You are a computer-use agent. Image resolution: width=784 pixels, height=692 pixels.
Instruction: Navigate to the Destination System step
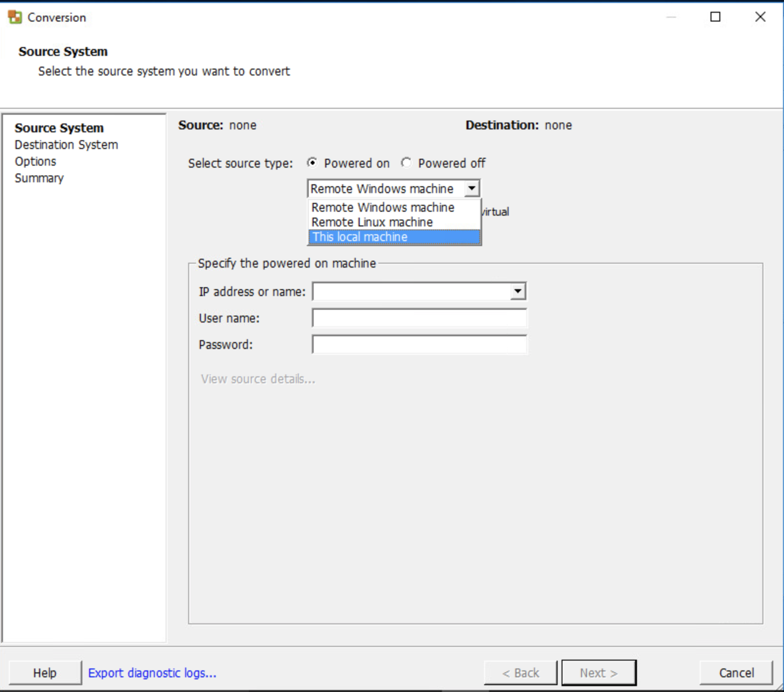coord(66,145)
